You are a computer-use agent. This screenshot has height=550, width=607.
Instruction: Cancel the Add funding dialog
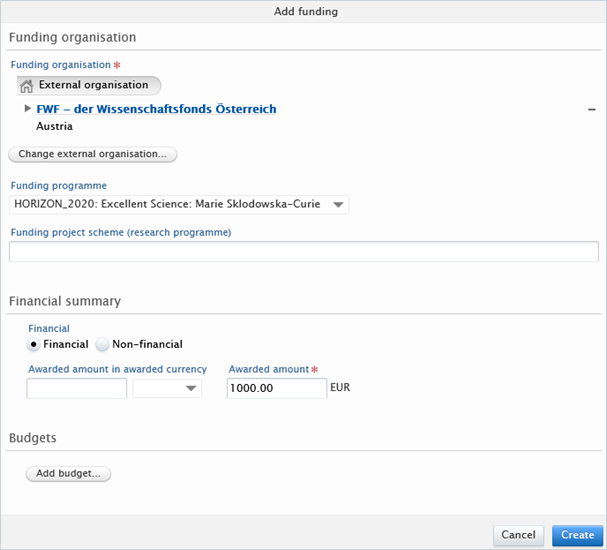(x=518, y=535)
